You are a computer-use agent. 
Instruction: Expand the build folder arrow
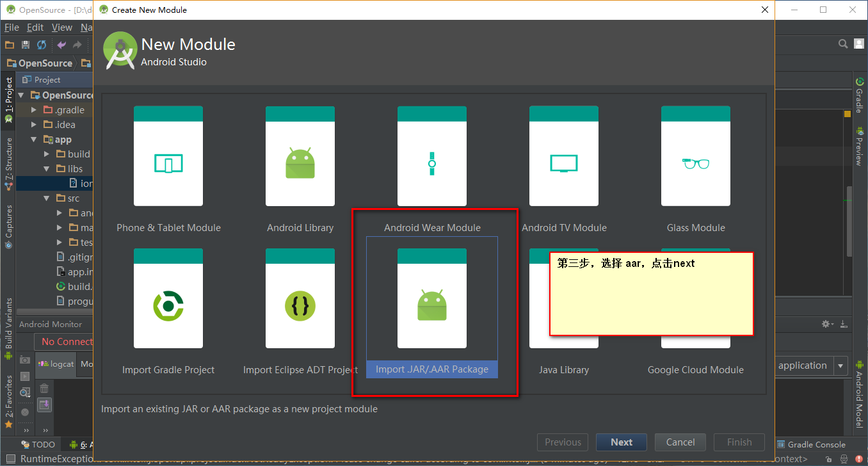tap(47, 154)
